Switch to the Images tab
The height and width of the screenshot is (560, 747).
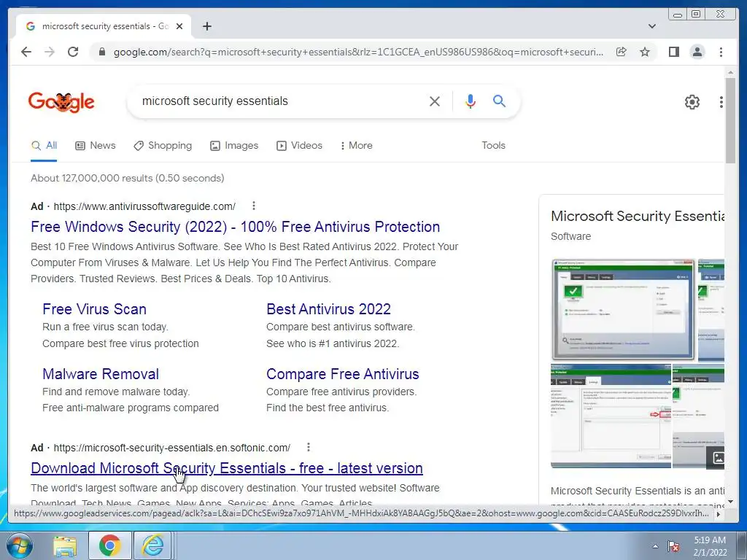pyautogui.click(x=234, y=145)
